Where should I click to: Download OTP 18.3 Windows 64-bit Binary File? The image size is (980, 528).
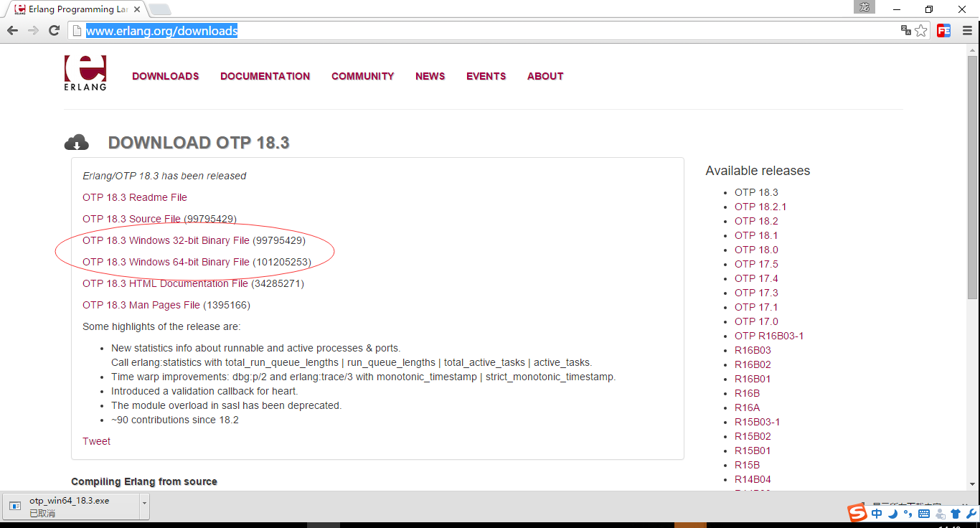click(x=166, y=262)
